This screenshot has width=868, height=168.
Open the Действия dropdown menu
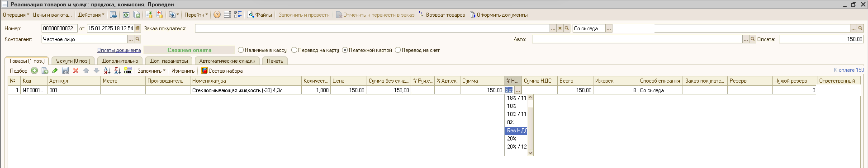[91, 15]
